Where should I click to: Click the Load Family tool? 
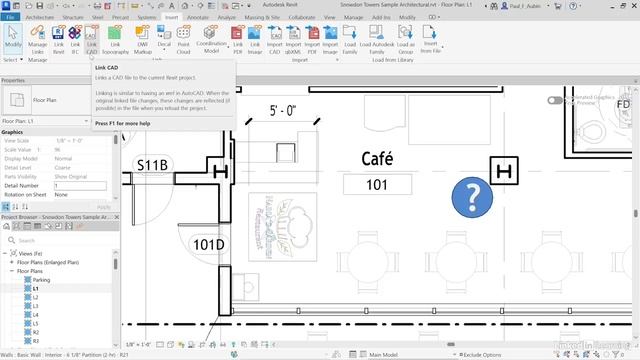350,40
